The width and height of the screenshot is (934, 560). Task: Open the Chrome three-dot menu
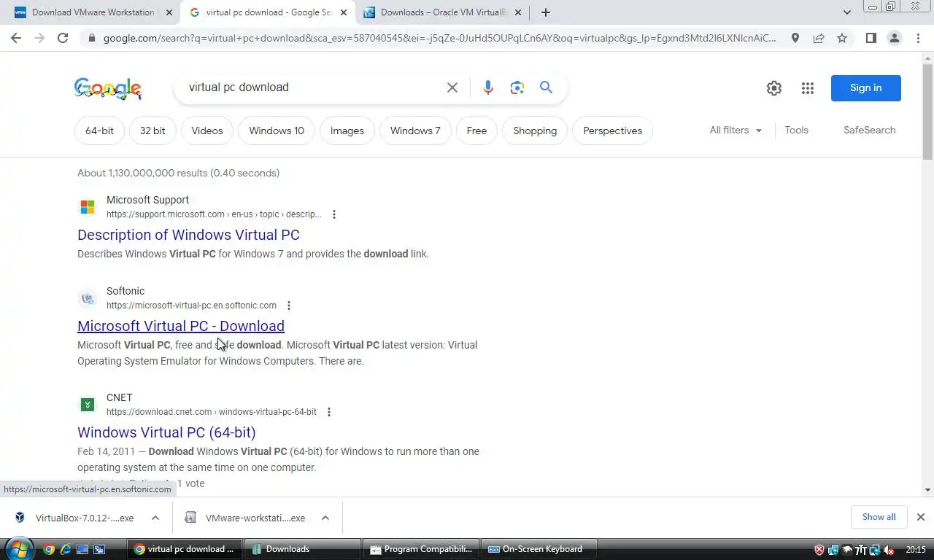click(918, 38)
